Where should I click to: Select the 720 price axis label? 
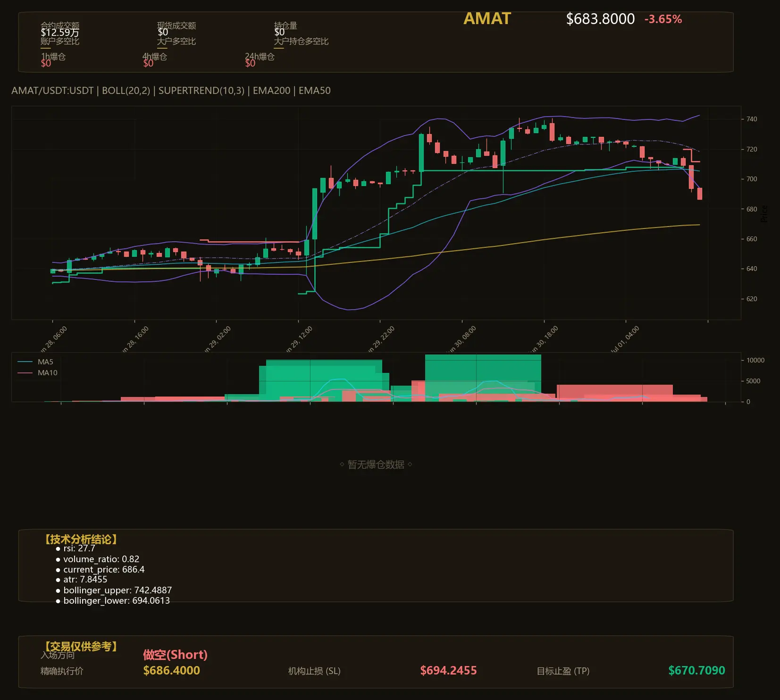(x=752, y=149)
